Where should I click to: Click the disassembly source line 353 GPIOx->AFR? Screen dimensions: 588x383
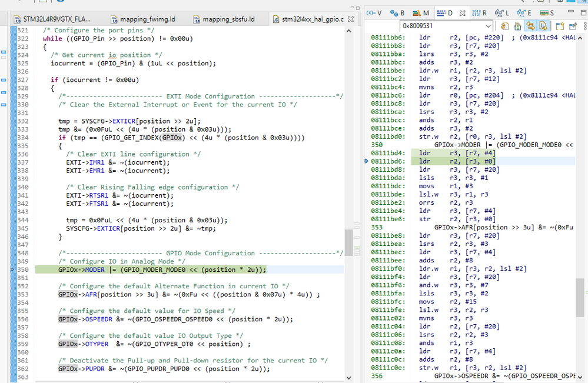(504, 227)
